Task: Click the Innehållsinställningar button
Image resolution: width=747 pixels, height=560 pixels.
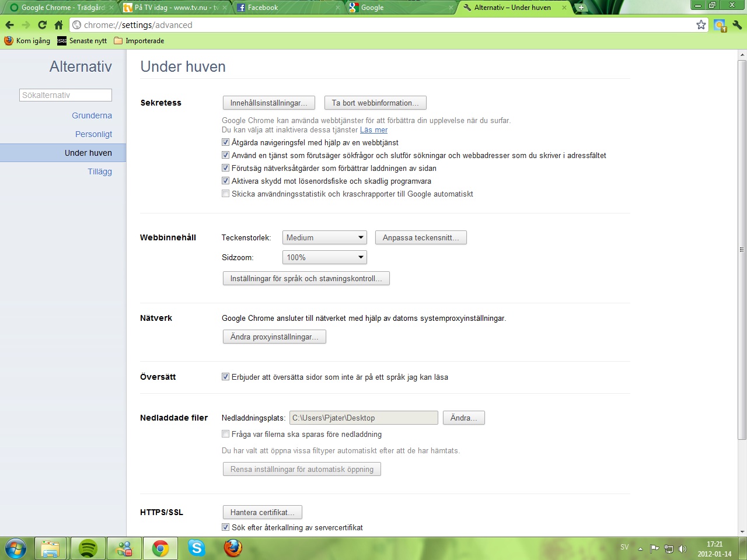Action: (268, 103)
